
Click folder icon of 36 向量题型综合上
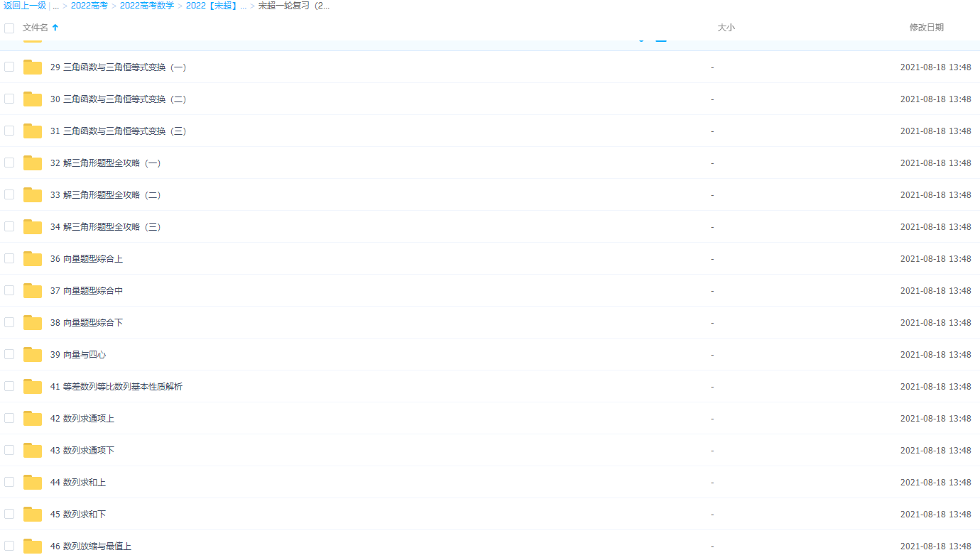click(x=33, y=259)
